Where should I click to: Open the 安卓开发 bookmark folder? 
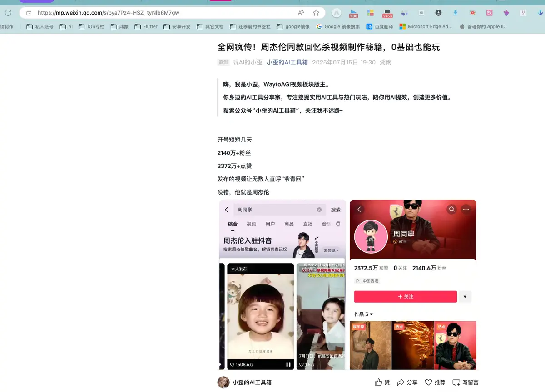click(x=177, y=27)
